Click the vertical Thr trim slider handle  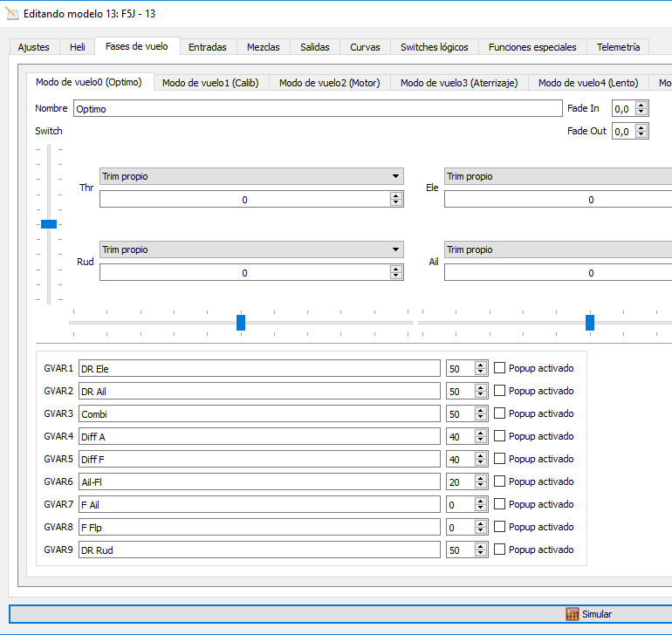click(49, 224)
